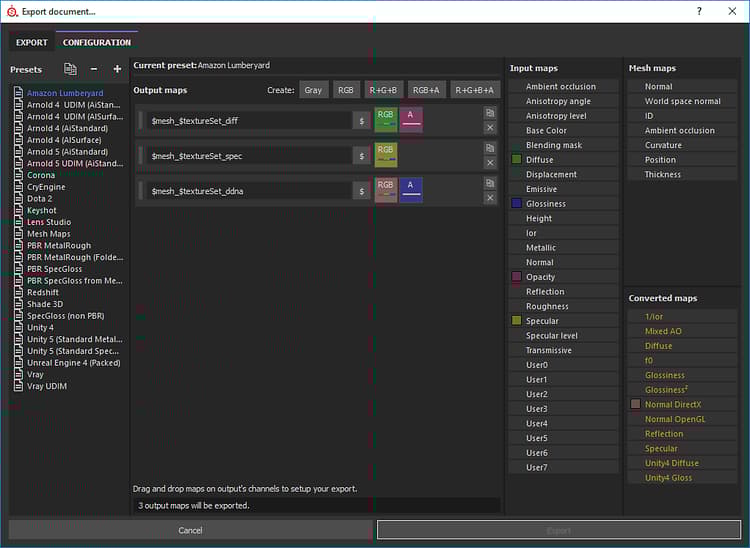The height and width of the screenshot is (548, 750).
Task: Select the Lens Studio preset
Action: click(49, 222)
